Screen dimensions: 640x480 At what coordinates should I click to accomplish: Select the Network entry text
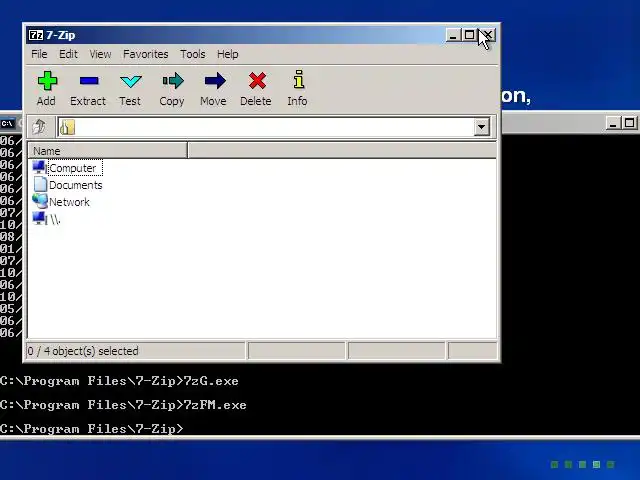(69, 202)
